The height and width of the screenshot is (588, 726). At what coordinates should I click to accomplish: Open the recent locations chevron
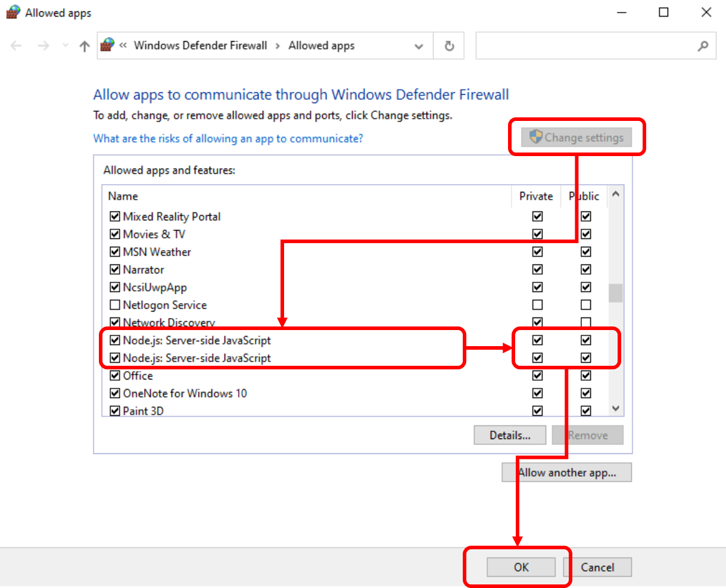tap(66, 46)
